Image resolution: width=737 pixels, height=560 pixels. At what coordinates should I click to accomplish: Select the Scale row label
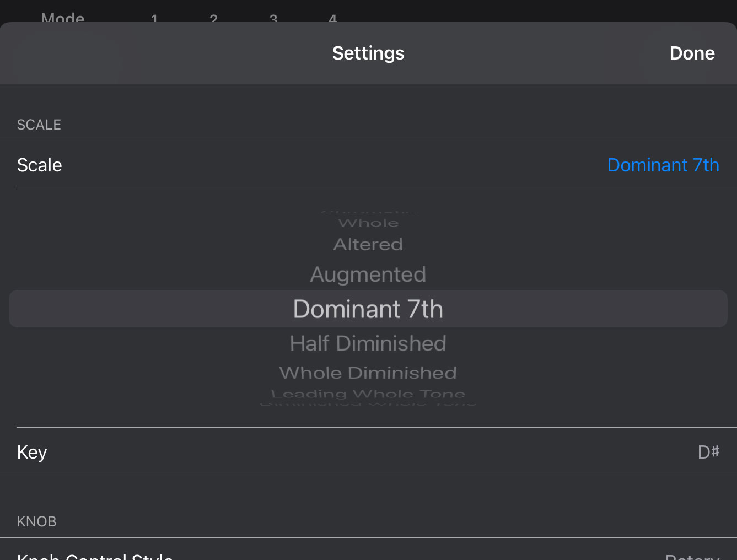(x=40, y=165)
